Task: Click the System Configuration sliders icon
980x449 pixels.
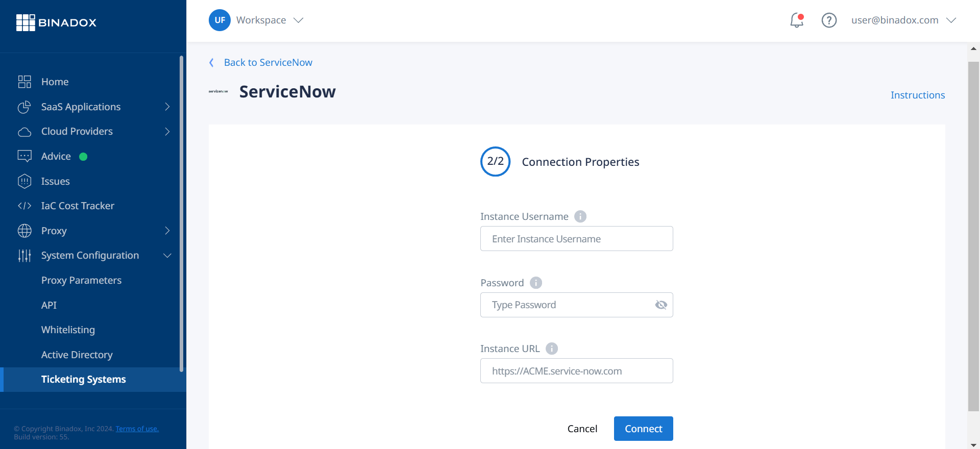Action: [x=24, y=256]
